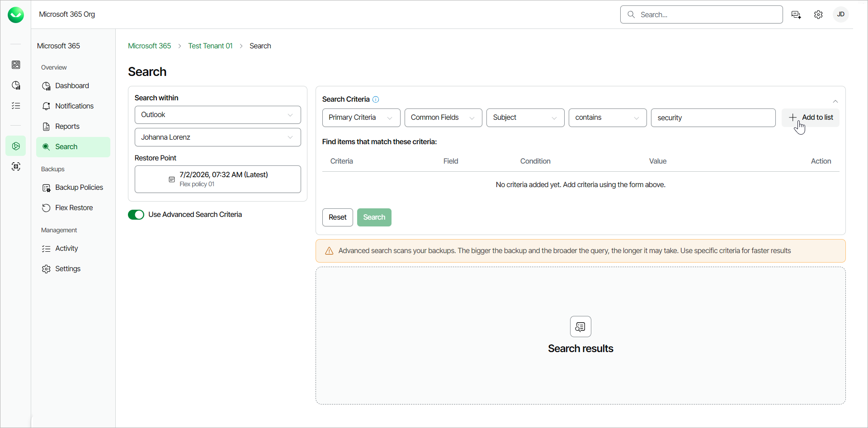Click the Microsoft 365 breadcrumb link
This screenshot has width=868, height=428.
(149, 46)
